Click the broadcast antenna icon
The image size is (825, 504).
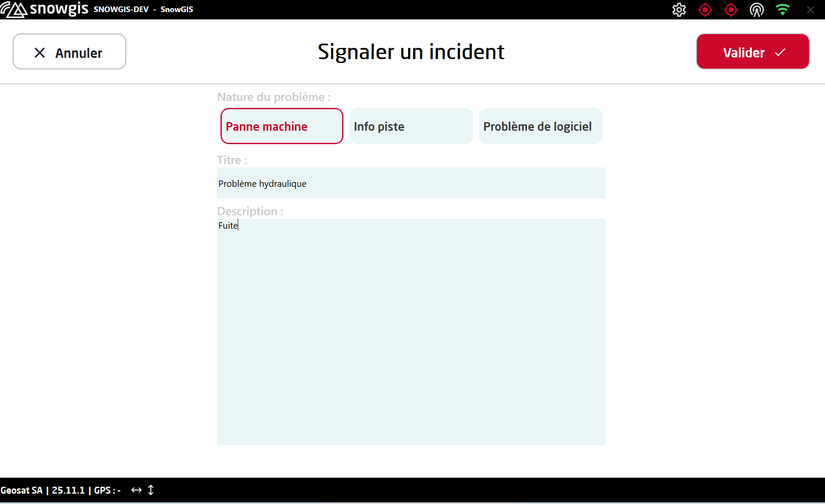(756, 9)
